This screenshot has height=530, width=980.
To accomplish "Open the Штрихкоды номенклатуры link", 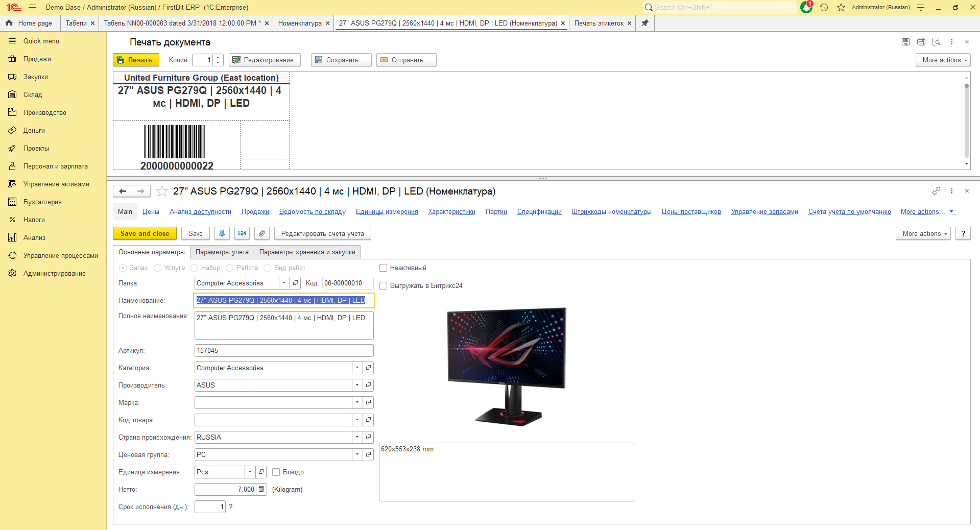I will coord(611,212).
